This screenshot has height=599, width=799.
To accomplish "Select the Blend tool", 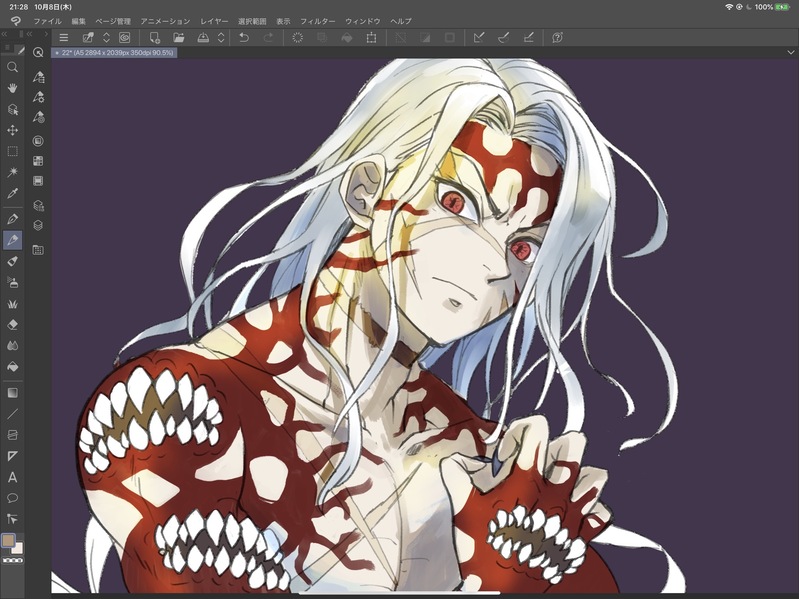I will tap(13, 345).
